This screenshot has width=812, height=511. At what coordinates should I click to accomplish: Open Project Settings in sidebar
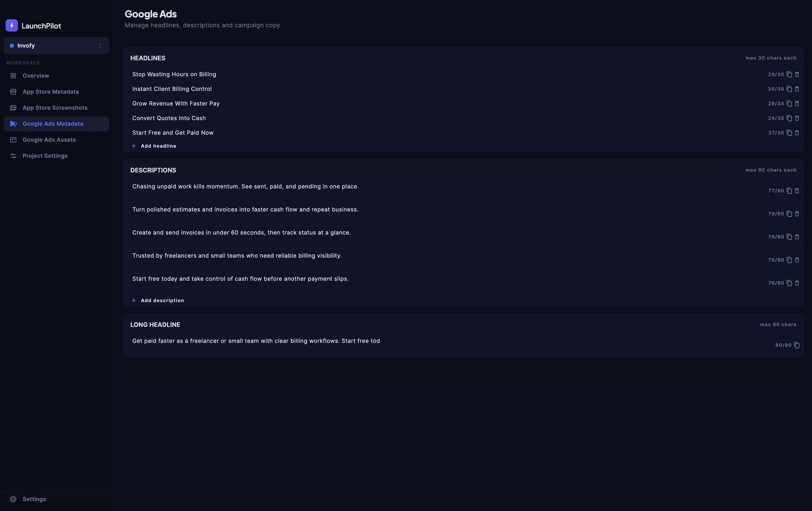(56, 156)
